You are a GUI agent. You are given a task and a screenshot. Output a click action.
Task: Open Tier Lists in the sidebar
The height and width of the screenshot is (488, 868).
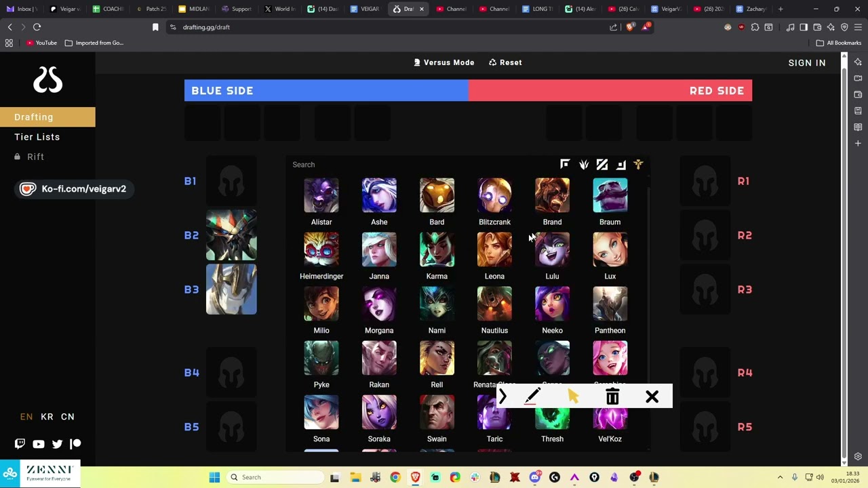pyautogui.click(x=37, y=137)
